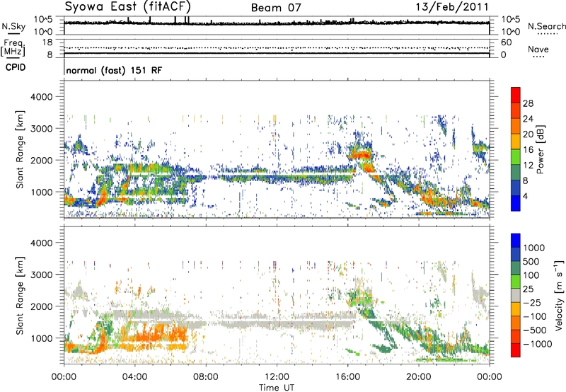Click the "Nave" legend label

[538, 50]
